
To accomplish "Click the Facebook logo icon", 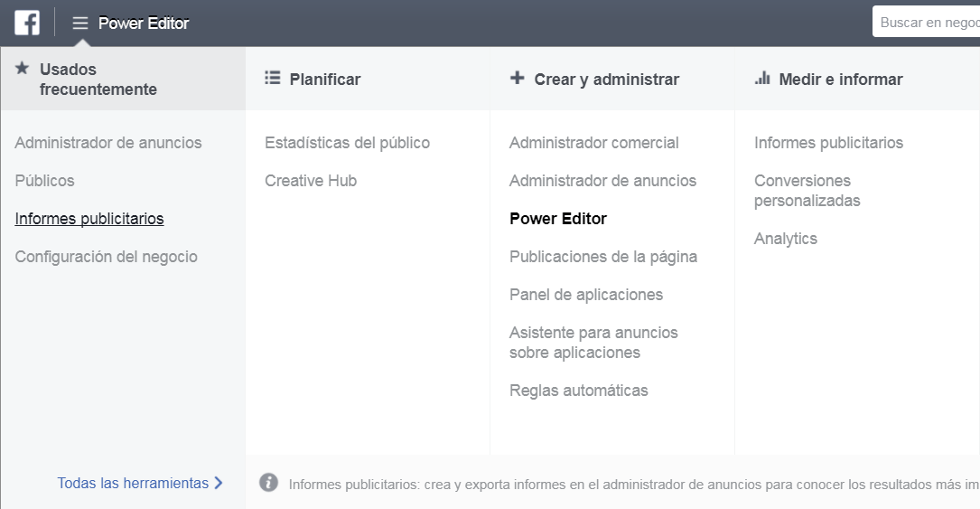I will [27, 23].
